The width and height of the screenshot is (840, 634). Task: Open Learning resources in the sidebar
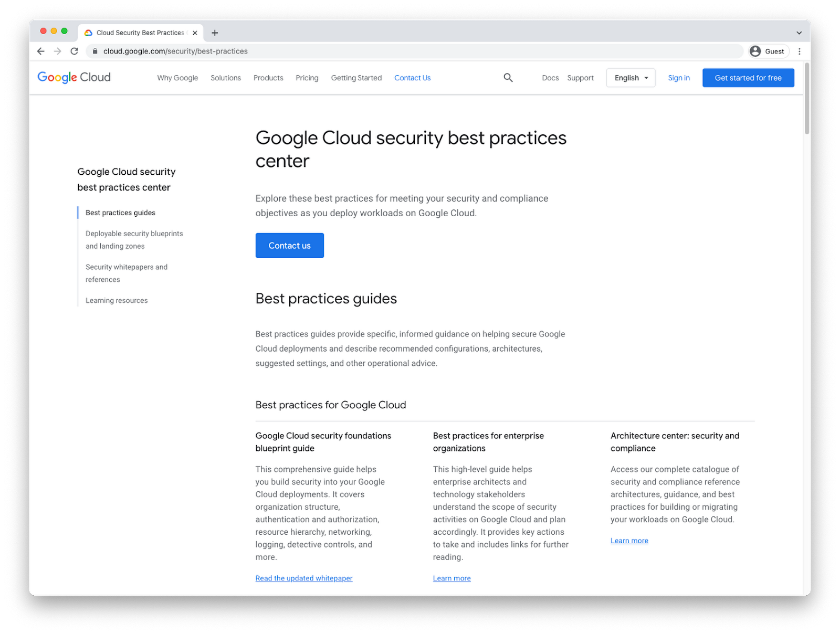[x=117, y=300]
